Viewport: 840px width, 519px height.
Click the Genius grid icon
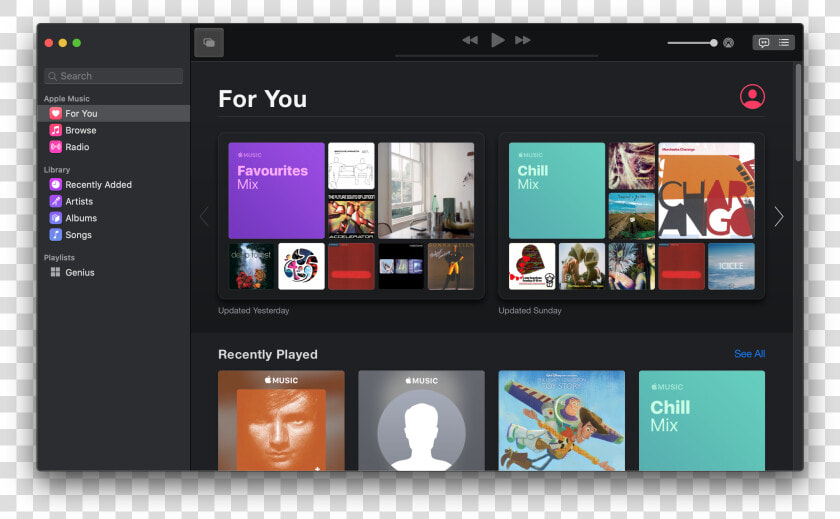click(x=55, y=272)
